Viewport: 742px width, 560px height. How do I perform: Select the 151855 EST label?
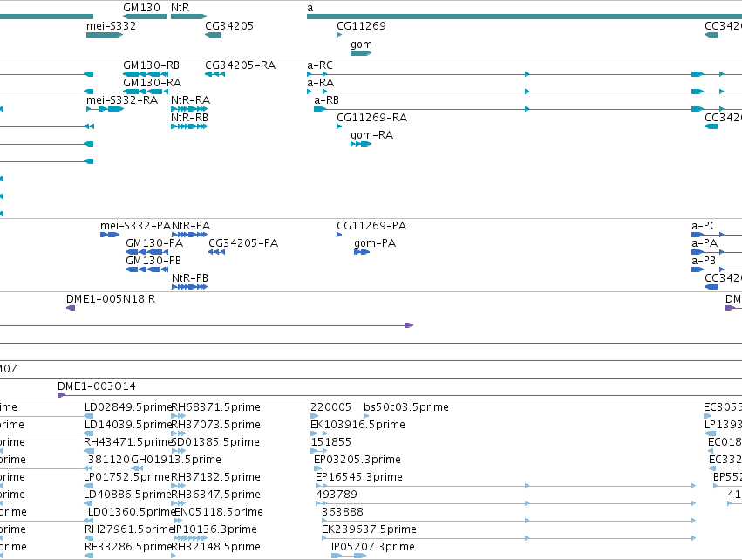pyautogui.click(x=330, y=441)
